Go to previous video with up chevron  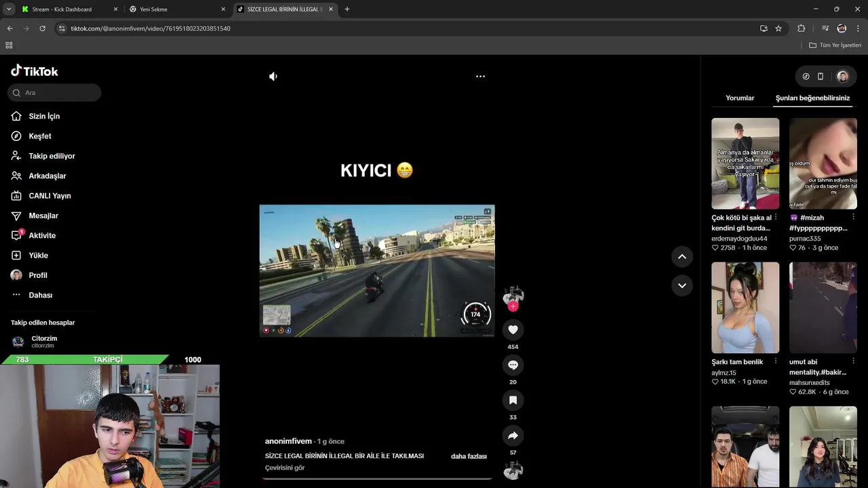point(682,257)
